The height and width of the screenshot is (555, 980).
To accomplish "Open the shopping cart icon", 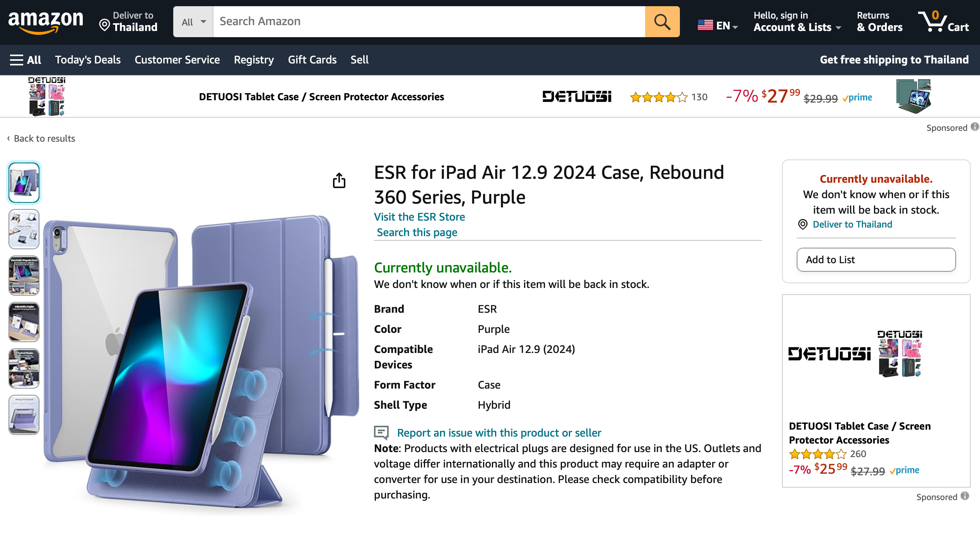I will [943, 22].
